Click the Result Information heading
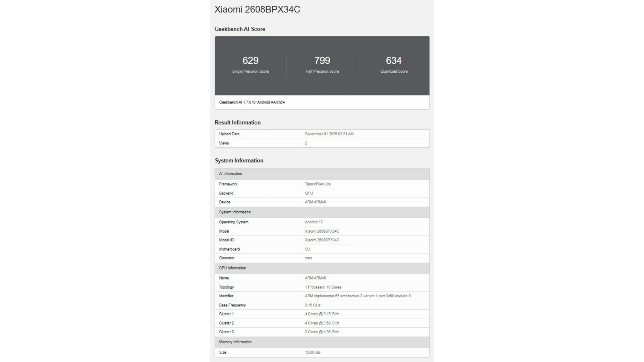644x362 pixels. coord(237,122)
